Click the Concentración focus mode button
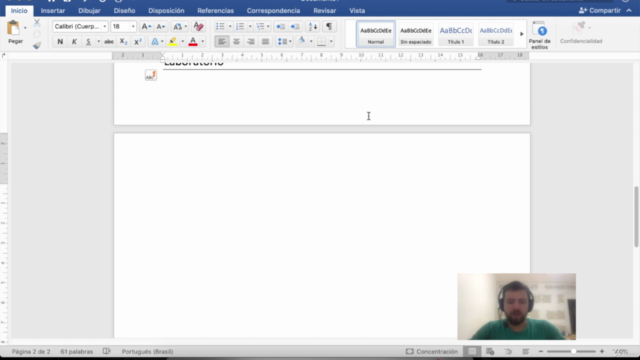This screenshot has height=360, width=640. pos(432,351)
